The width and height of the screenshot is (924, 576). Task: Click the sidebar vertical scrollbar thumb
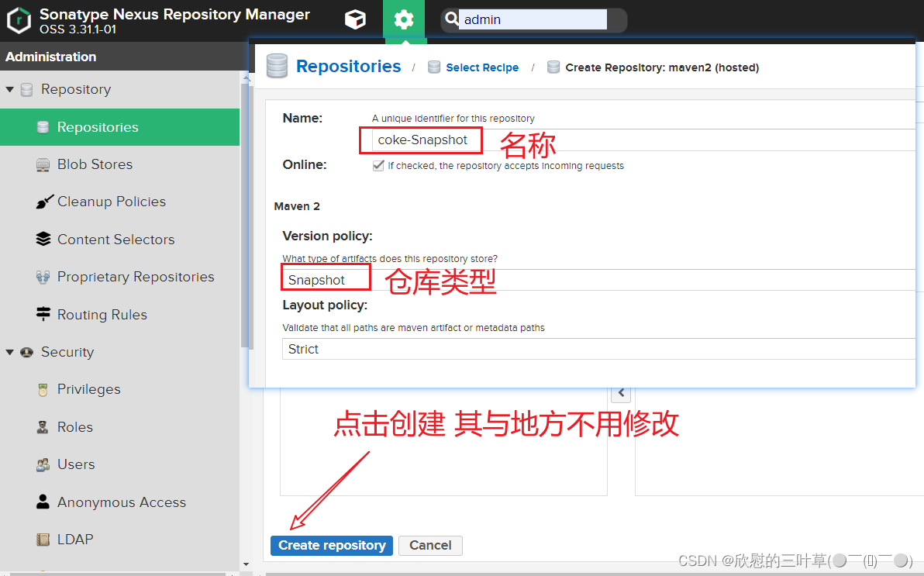(x=247, y=216)
